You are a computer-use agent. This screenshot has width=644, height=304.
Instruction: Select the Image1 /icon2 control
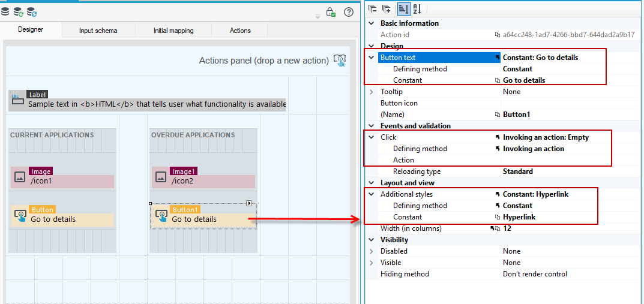click(x=203, y=177)
